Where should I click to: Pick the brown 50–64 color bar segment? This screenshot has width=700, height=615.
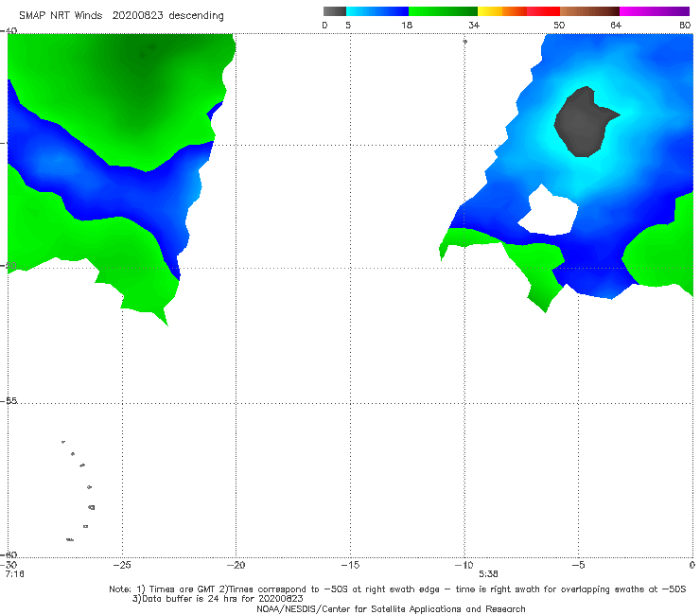[589, 11]
